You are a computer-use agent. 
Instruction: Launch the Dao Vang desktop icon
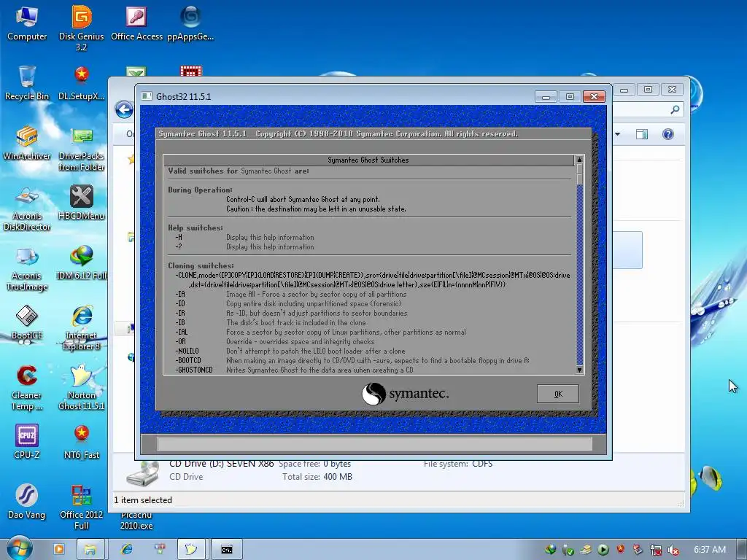coord(27,502)
